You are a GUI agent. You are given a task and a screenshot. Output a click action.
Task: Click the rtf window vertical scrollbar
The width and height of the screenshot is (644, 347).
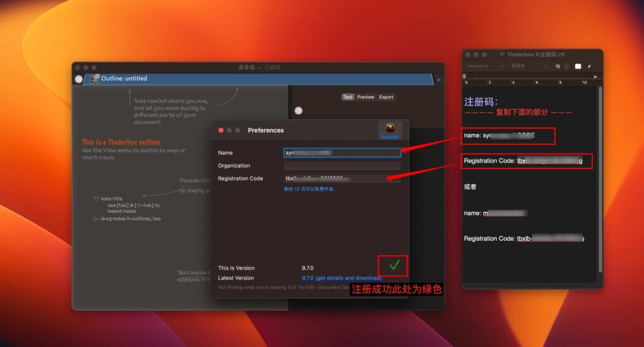click(x=601, y=179)
